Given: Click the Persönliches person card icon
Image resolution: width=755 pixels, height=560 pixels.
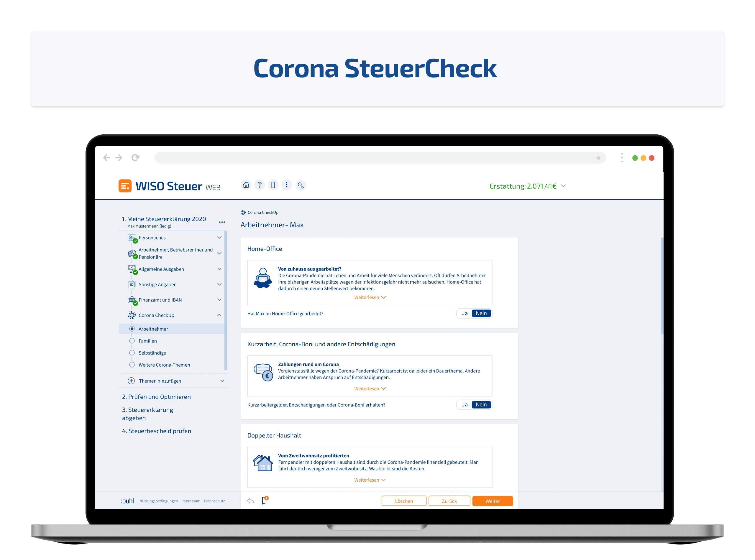Looking at the screenshot, I should [132, 238].
